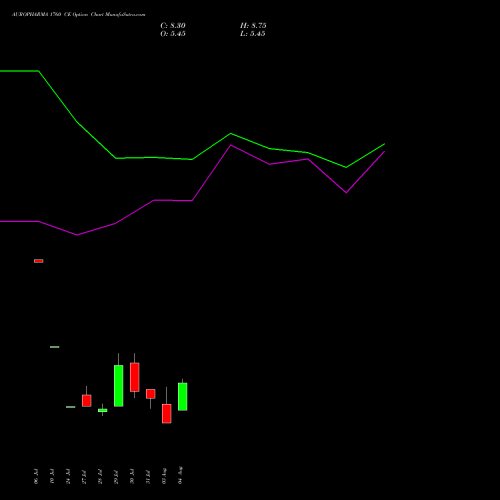The image size is (500, 500).
Task: Select the high value H: 8.75
Action: click(253, 26)
